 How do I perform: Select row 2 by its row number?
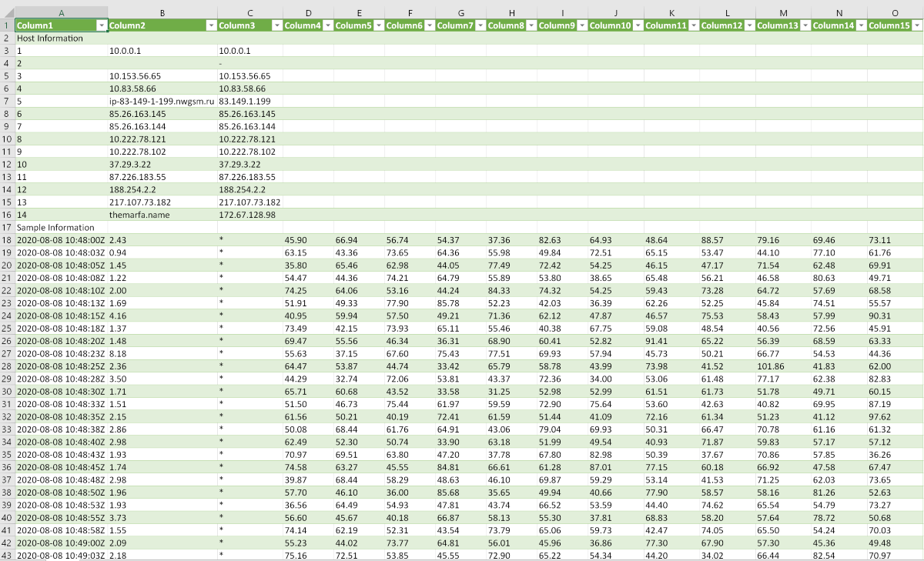pos(7,38)
